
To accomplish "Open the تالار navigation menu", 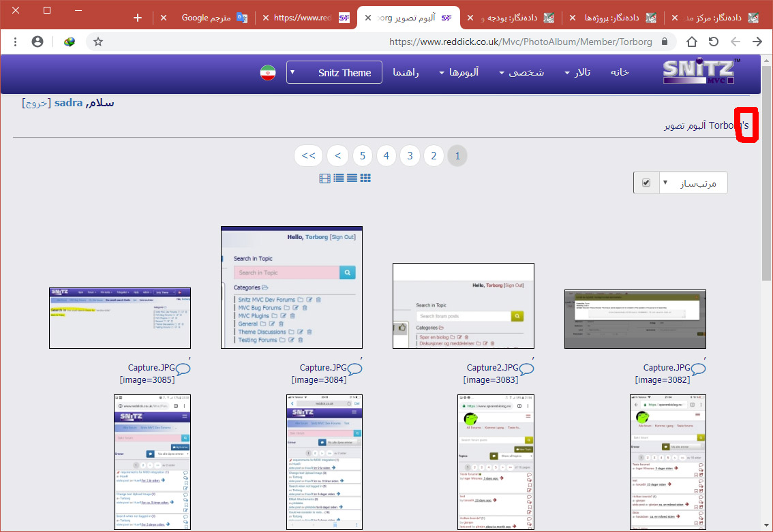I will pos(577,72).
